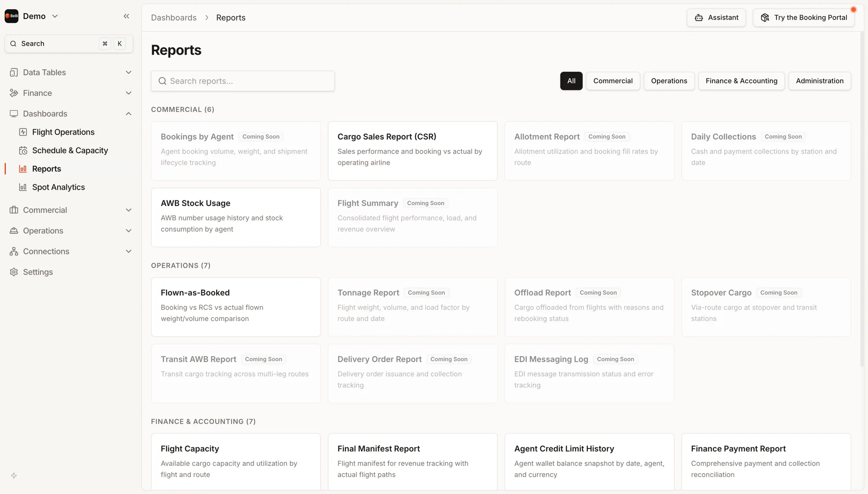Click the robot icon on the Assistant button

pyautogui.click(x=699, y=18)
